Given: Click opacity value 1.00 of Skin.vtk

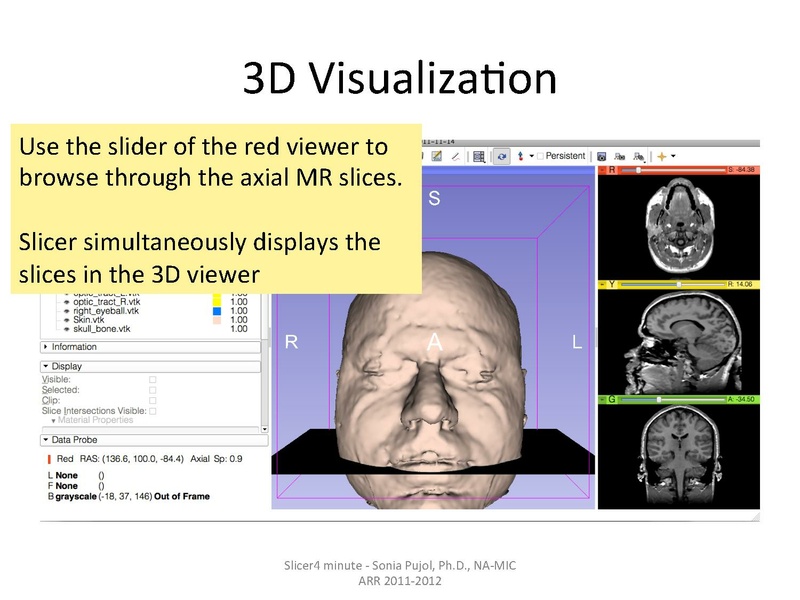Looking at the screenshot, I should pos(239,320).
